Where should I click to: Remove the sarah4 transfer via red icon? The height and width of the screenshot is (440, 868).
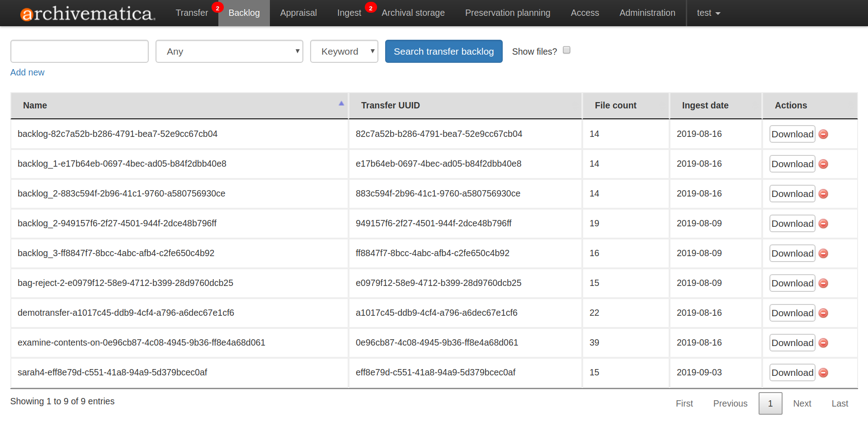pos(823,373)
